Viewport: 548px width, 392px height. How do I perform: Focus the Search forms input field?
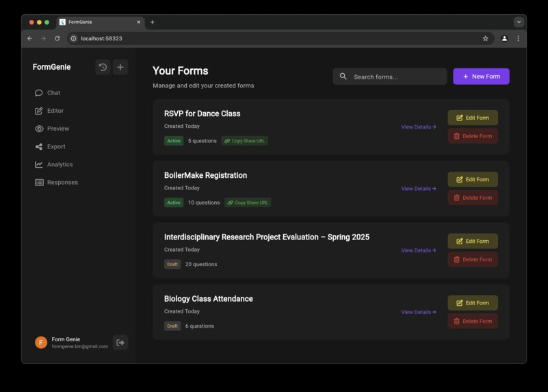pos(390,77)
